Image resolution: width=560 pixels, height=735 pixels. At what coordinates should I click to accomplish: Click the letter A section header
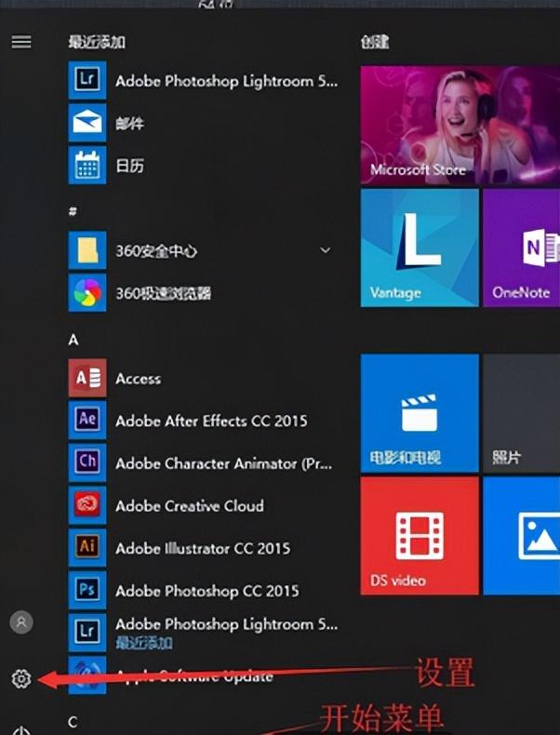(73, 341)
